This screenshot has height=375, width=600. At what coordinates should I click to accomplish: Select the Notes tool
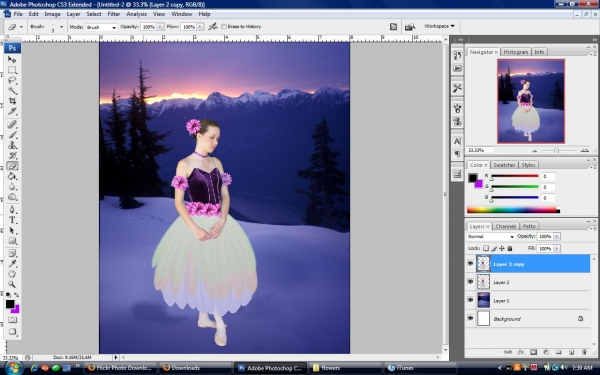pyautogui.click(x=12, y=253)
